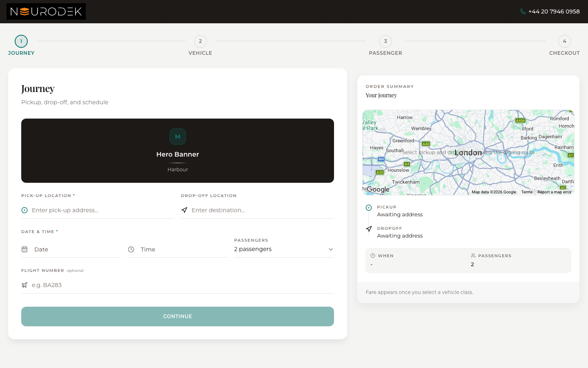
Task: Click 'Fare appears once you select' note
Action: click(x=419, y=292)
